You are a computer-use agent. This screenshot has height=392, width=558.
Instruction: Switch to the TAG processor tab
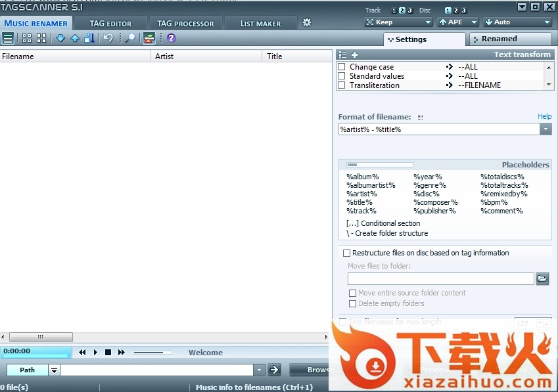[186, 24]
